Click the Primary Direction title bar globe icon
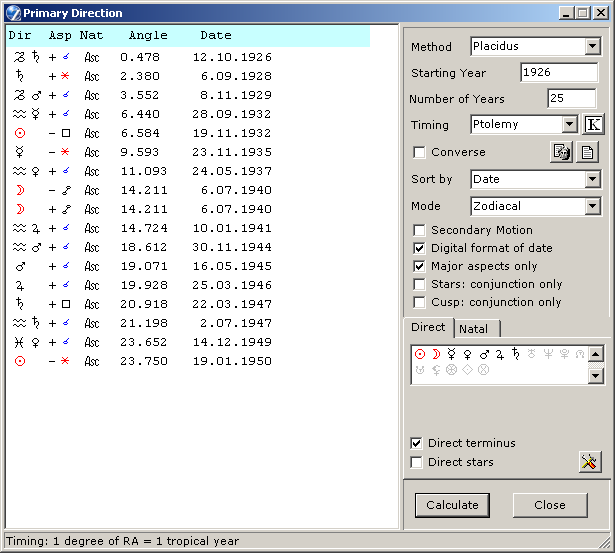Image resolution: width=615 pixels, height=553 pixels. 14,13
